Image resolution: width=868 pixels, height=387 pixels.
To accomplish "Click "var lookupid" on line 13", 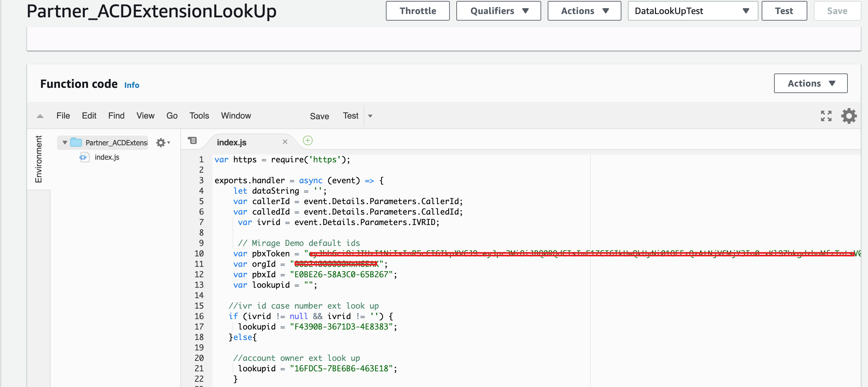I will point(262,285).
